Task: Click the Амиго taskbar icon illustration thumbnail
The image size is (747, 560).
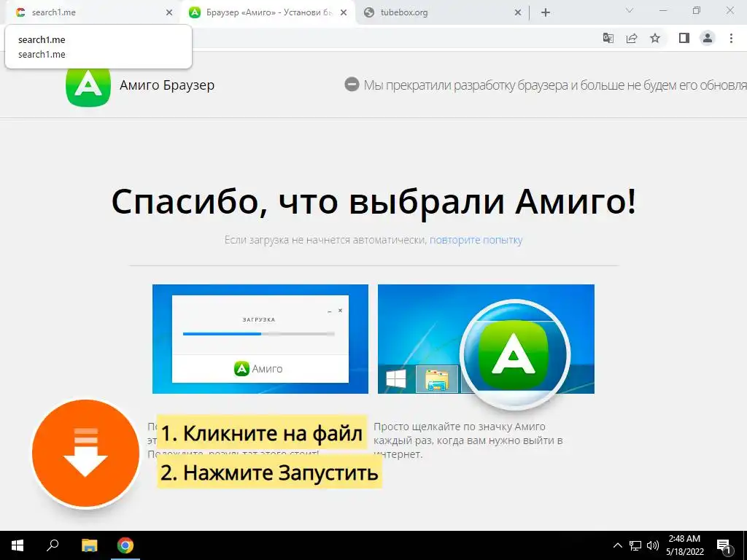Action: click(x=486, y=339)
